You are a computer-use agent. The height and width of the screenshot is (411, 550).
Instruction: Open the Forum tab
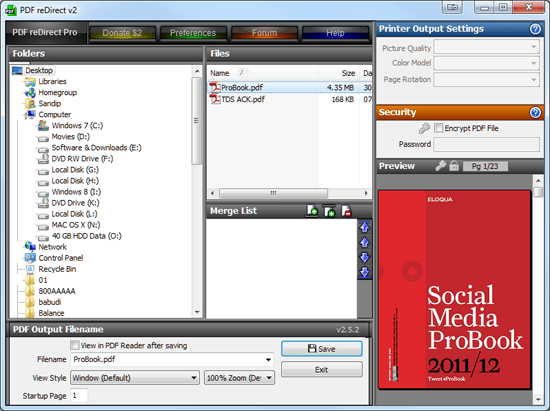[264, 33]
